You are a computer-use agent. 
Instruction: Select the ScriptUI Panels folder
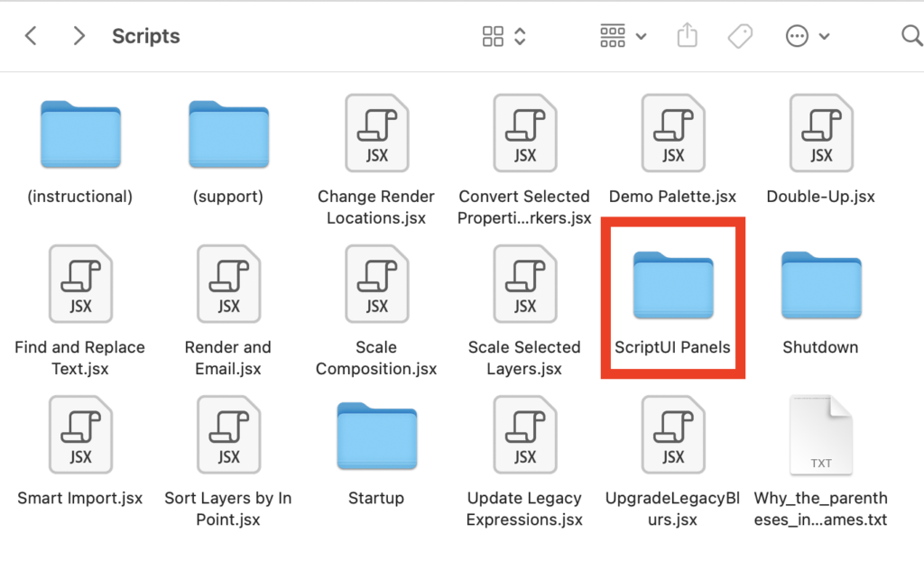673,286
